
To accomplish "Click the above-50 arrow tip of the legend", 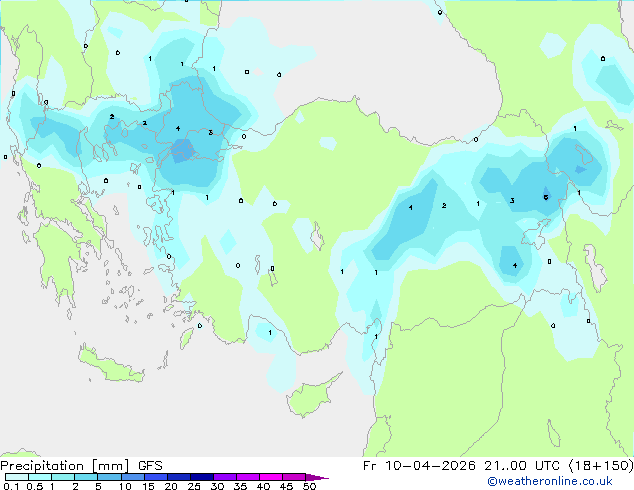I will pos(317,477).
